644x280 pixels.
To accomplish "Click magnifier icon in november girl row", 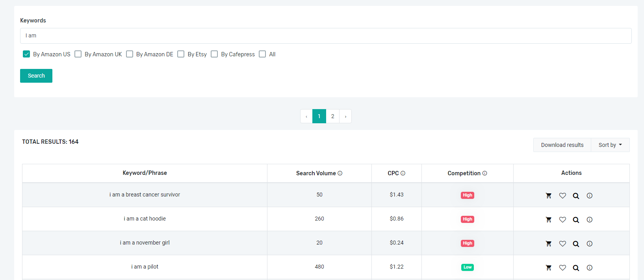I will [x=576, y=244].
